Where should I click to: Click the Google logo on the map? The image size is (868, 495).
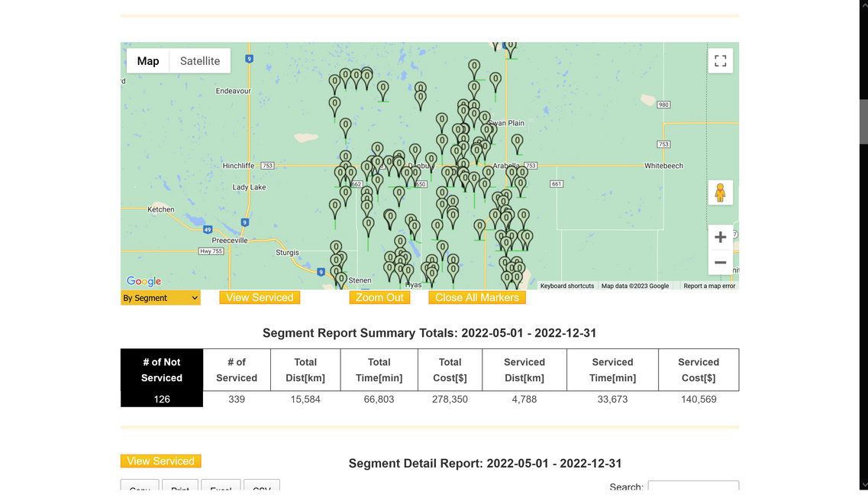click(x=144, y=281)
